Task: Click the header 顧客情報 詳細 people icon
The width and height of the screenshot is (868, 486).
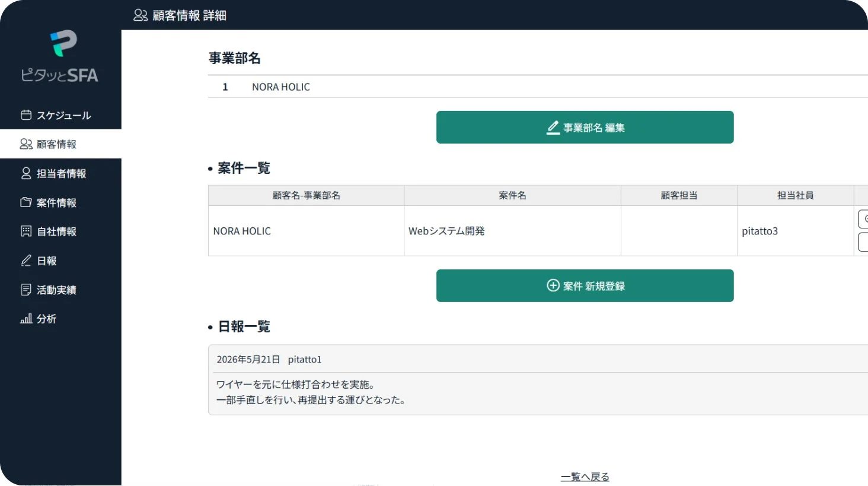Action: click(141, 15)
